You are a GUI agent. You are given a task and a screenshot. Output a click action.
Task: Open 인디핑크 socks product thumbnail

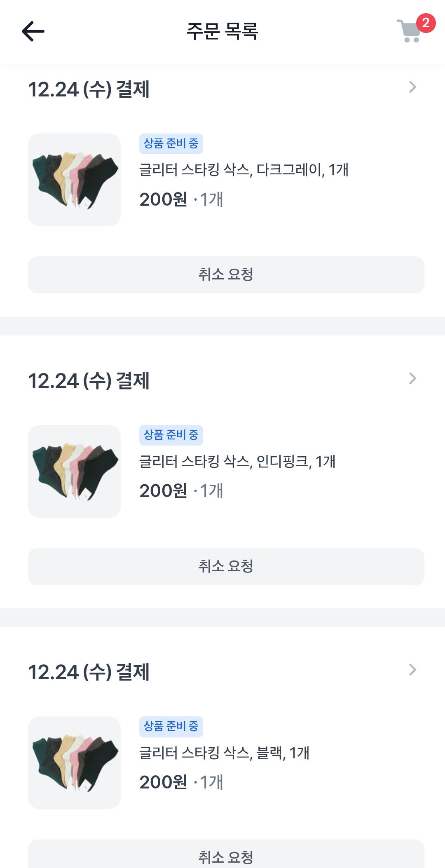point(74,471)
